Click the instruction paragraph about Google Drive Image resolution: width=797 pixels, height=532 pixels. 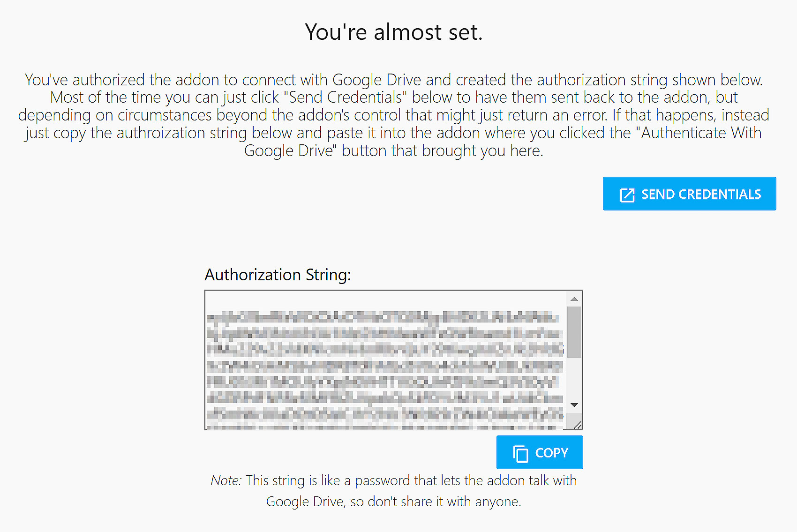(394, 115)
